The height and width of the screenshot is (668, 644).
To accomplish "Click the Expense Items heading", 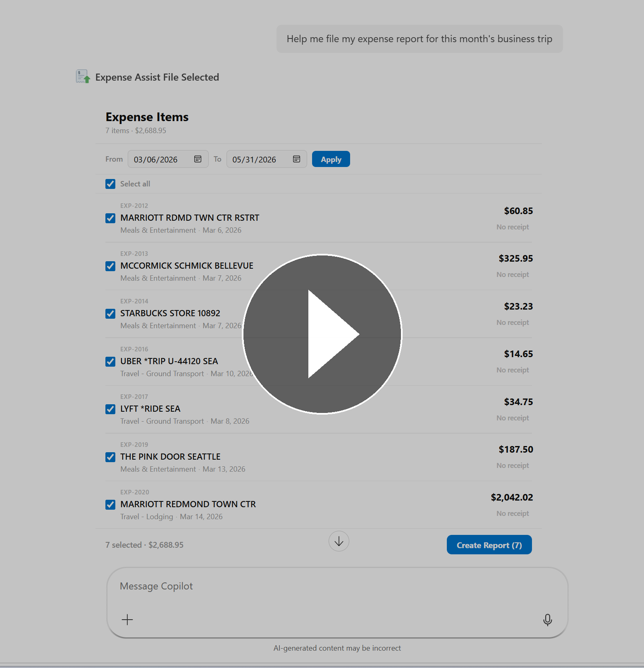I will (x=147, y=117).
